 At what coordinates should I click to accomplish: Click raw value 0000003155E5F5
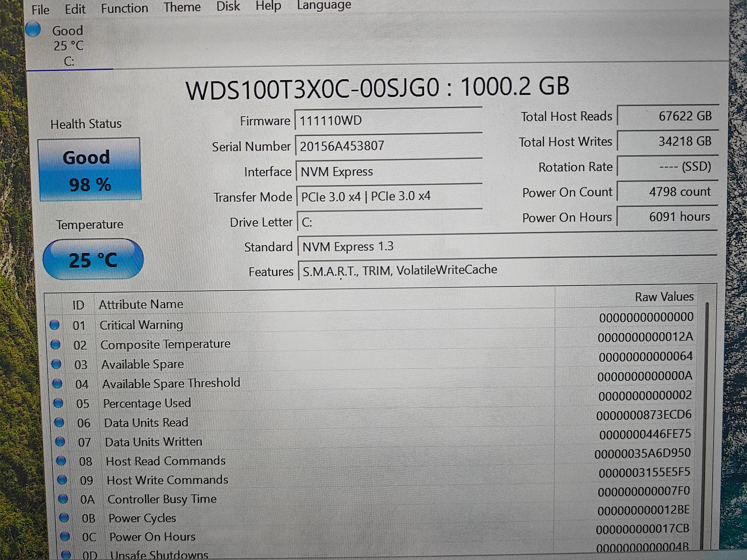pos(644,472)
